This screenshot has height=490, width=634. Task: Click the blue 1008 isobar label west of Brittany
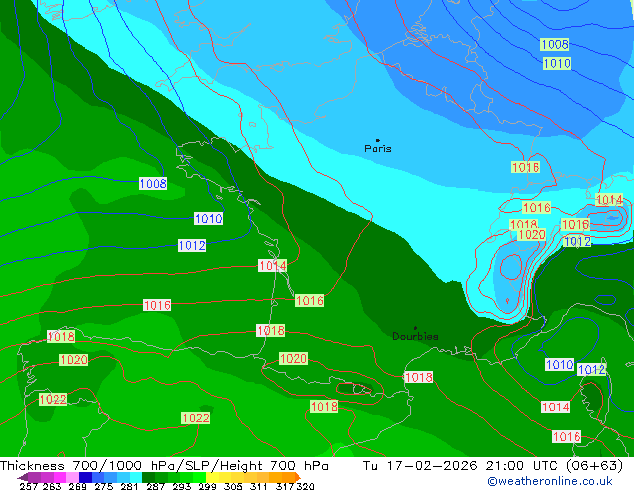click(x=153, y=184)
